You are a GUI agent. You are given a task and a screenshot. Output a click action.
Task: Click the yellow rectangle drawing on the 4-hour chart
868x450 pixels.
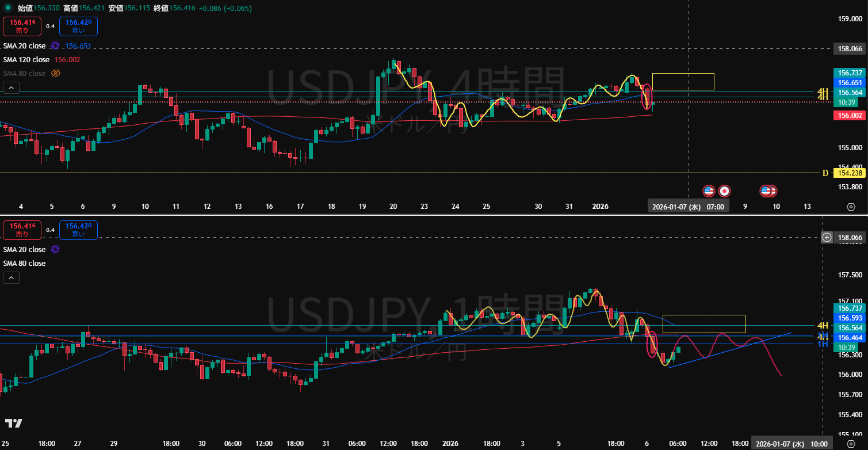[x=683, y=82]
